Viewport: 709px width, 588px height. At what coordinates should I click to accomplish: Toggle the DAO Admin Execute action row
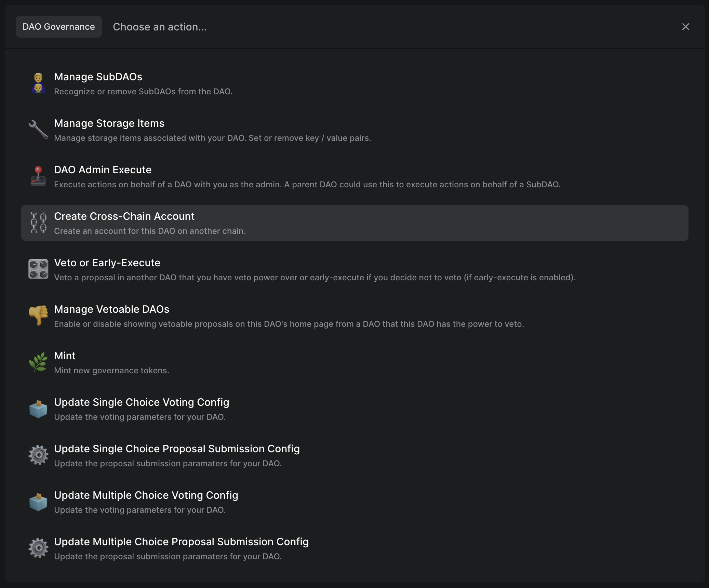354,177
